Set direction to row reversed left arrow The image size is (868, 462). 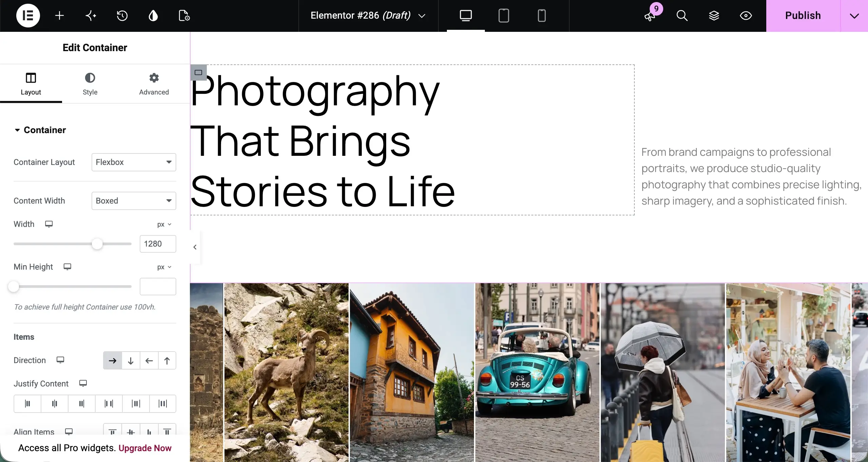click(x=149, y=361)
